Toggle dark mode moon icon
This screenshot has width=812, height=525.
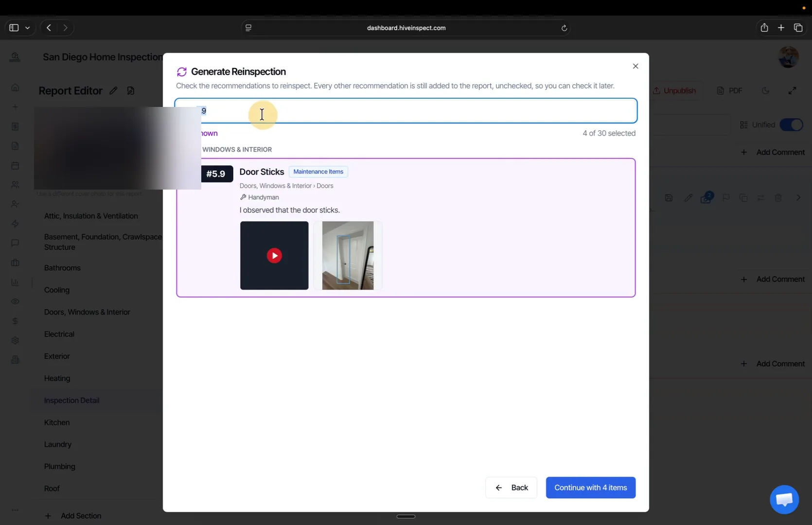point(765,91)
